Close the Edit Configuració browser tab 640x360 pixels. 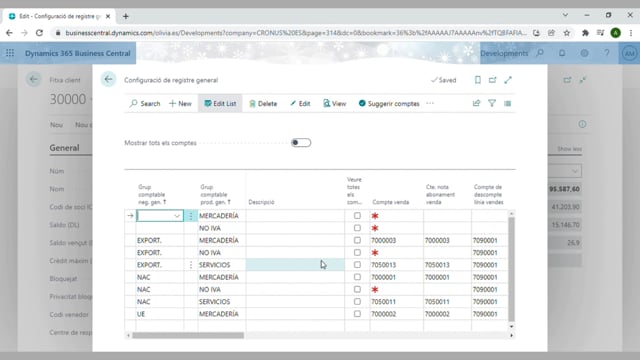point(108,16)
